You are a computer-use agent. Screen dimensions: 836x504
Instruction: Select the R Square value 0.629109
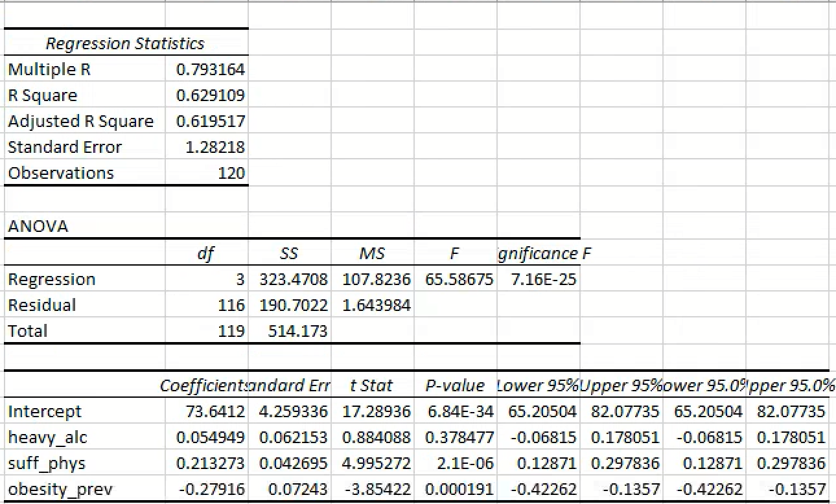pyautogui.click(x=211, y=95)
